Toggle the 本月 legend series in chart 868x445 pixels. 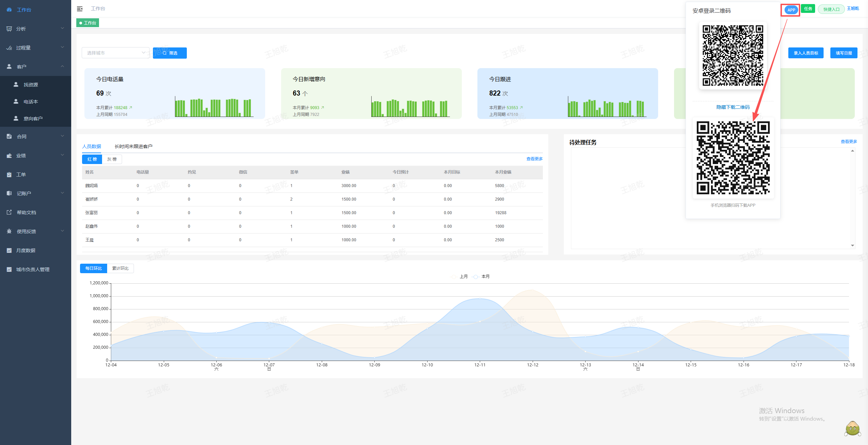(x=481, y=277)
